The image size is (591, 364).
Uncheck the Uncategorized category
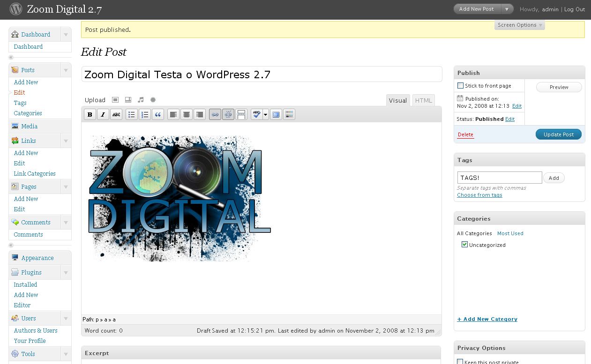click(464, 245)
